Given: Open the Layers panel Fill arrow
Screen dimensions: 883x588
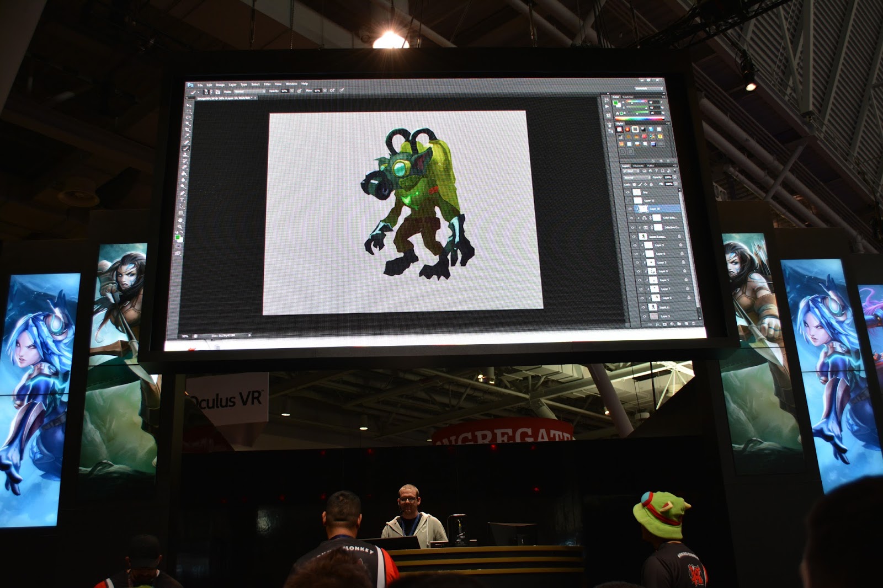Looking at the screenshot, I should [675, 184].
